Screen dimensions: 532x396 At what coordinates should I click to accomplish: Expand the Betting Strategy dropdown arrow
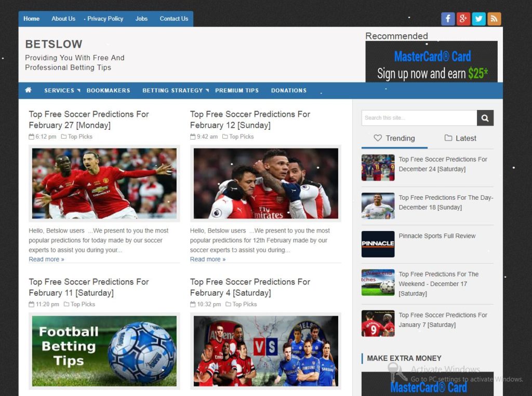pos(207,90)
